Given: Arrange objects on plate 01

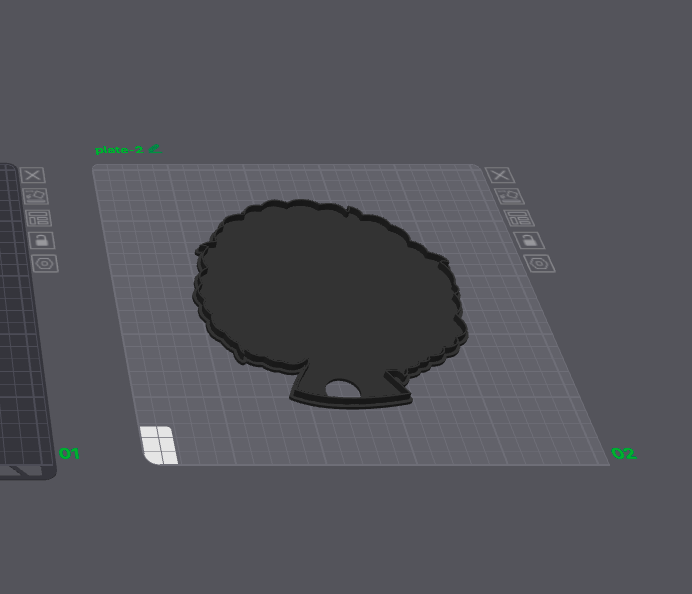Looking at the screenshot, I should click(38, 218).
